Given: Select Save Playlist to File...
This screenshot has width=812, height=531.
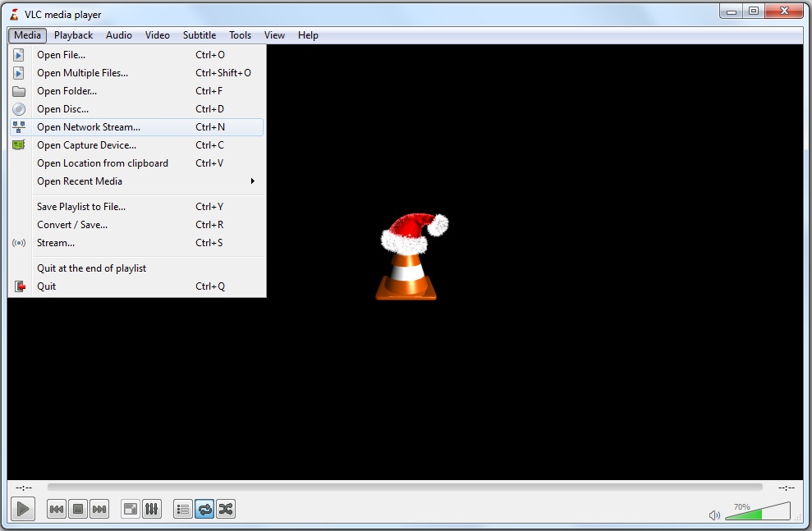Looking at the screenshot, I should 137,207.
